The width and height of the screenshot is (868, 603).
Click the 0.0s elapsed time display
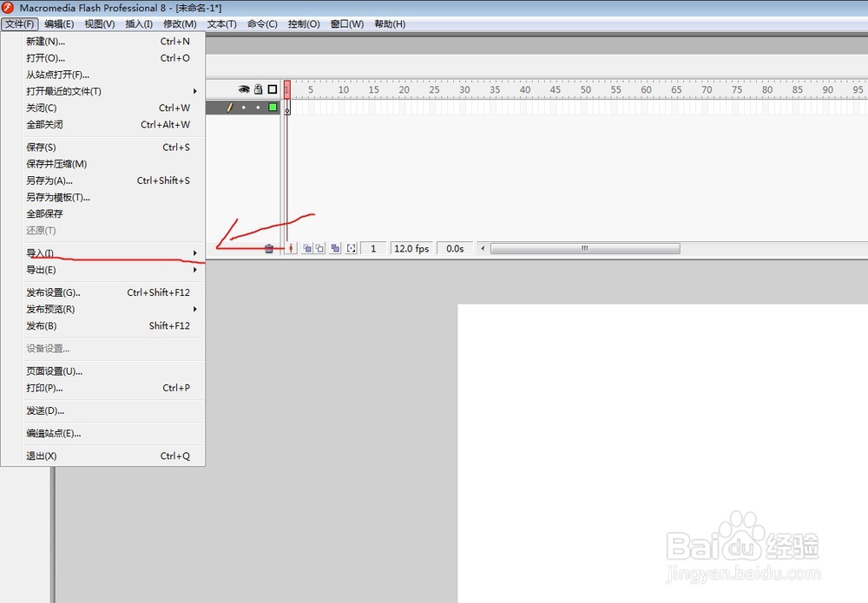coord(455,248)
